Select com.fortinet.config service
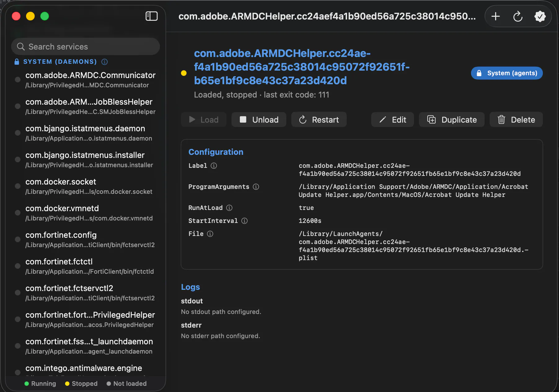The height and width of the screenshot is (392, 559). (x=86, y=240)
